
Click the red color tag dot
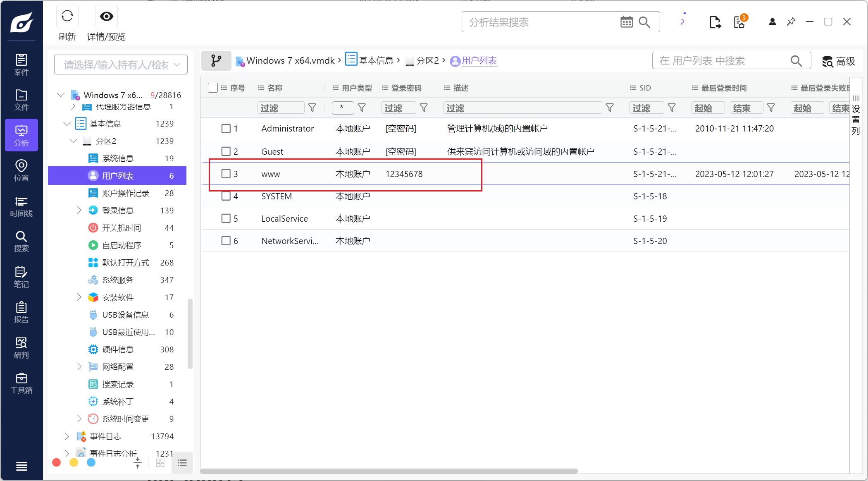(x=57, y=462)
